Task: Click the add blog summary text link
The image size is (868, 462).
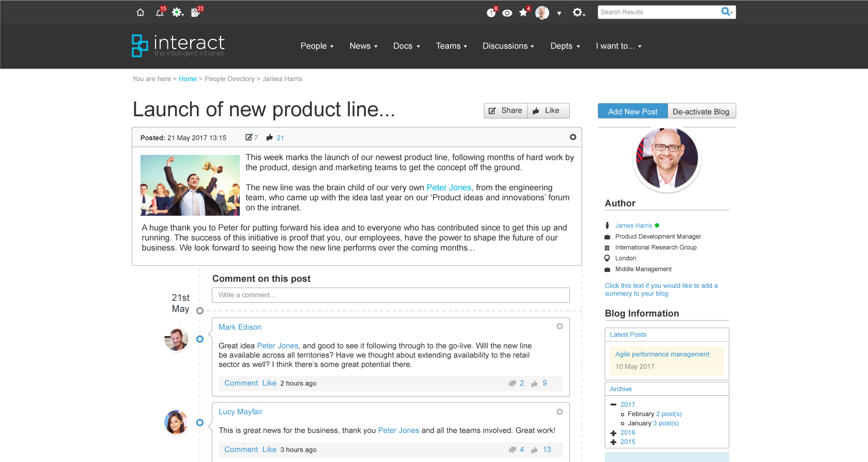Action: (661, 289)
